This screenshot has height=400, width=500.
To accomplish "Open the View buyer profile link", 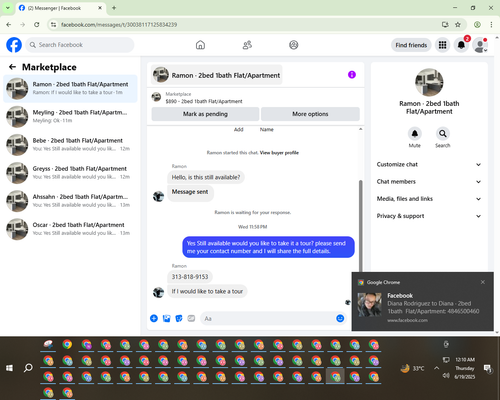I will point(279,153).
